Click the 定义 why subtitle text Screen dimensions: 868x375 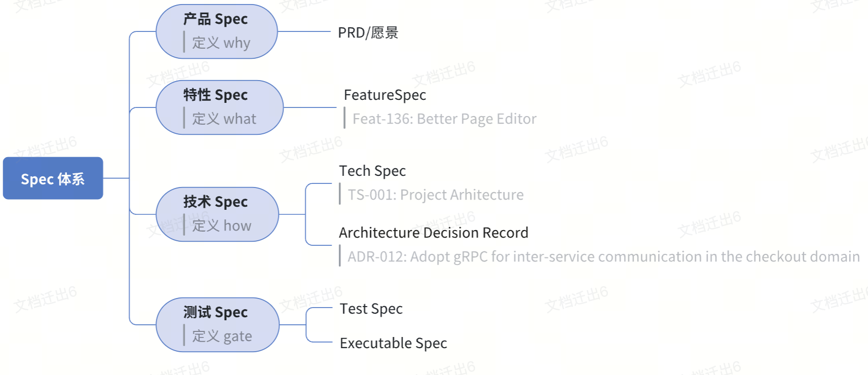click(221, 43)
